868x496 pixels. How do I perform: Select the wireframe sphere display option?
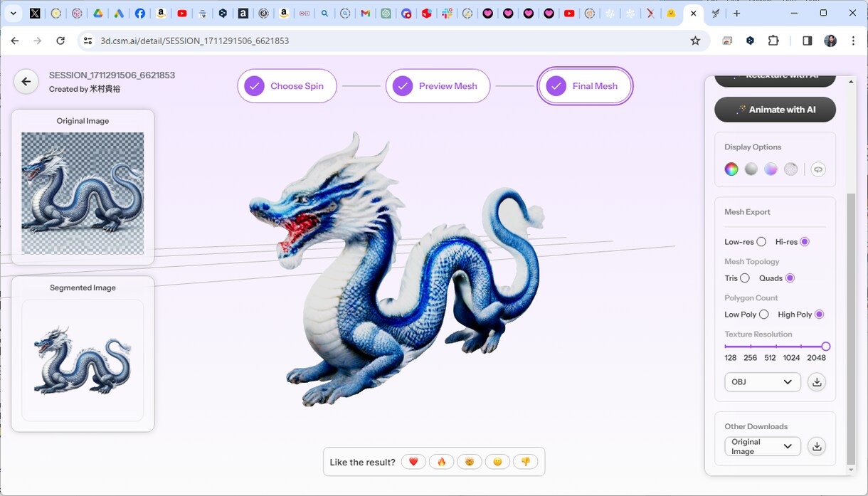[x=791, y=169]
